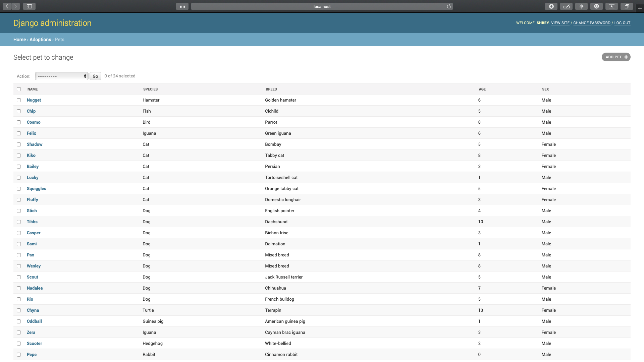
Task: Select the grid icon near the address bar
Action: pyautogui.click(x=182, y=6)
